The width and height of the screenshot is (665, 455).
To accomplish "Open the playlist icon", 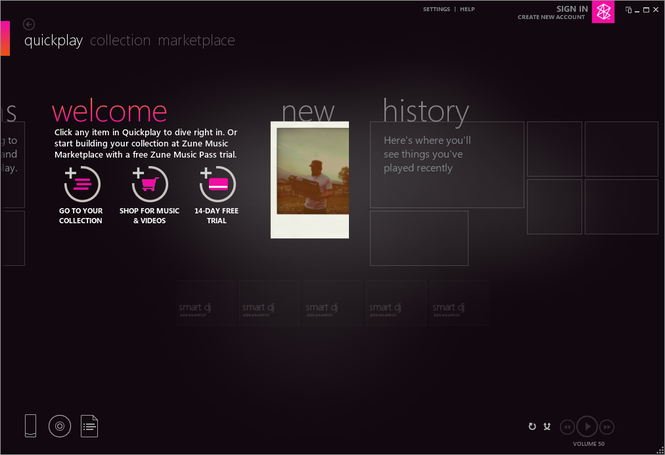I will click(x=89, y=426).
